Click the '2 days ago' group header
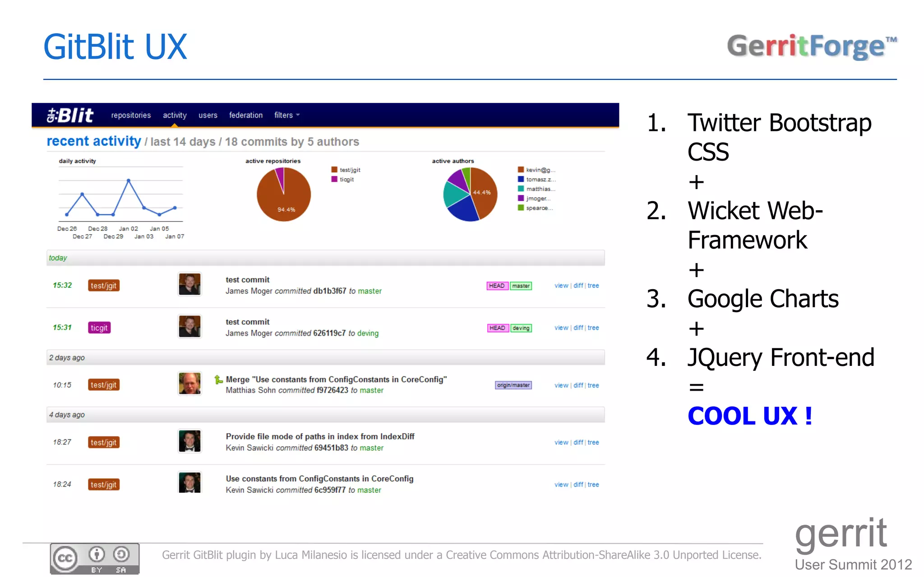The width and height of the screenshot is (924, 577). click(x=325, y=358)
